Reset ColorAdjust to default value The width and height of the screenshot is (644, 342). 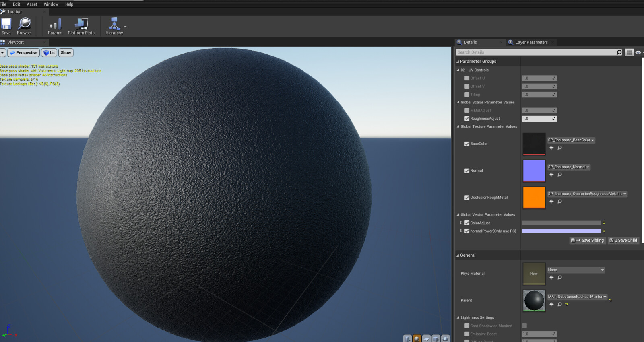click(x=604, y=223)
